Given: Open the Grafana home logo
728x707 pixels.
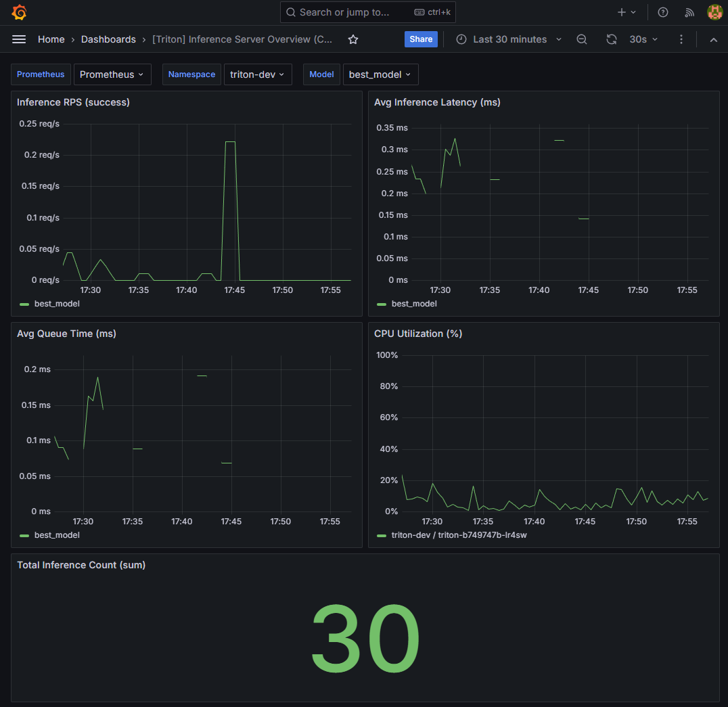Looking at the screenshot, I should [19, 12].
